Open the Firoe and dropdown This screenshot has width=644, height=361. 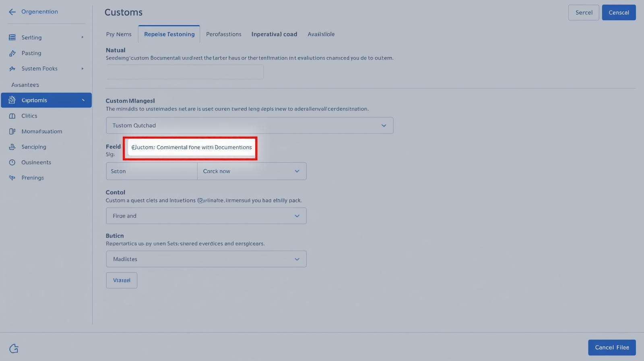(x=206, y=216)
